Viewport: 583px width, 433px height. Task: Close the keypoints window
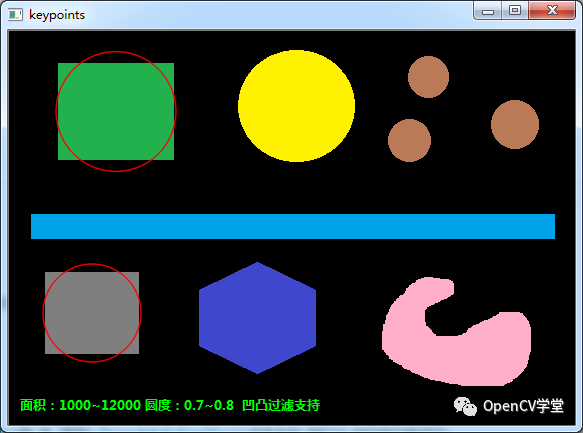coord(552,10)
